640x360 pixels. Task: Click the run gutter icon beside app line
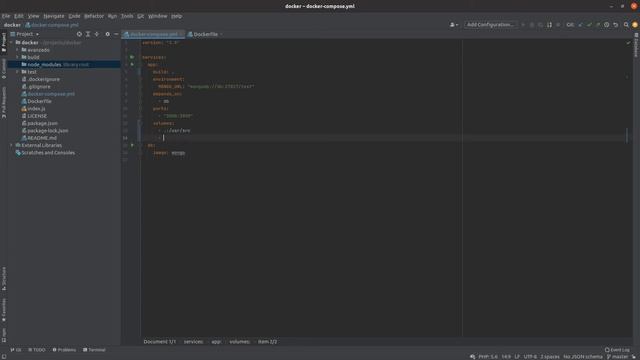coord(132,64)
